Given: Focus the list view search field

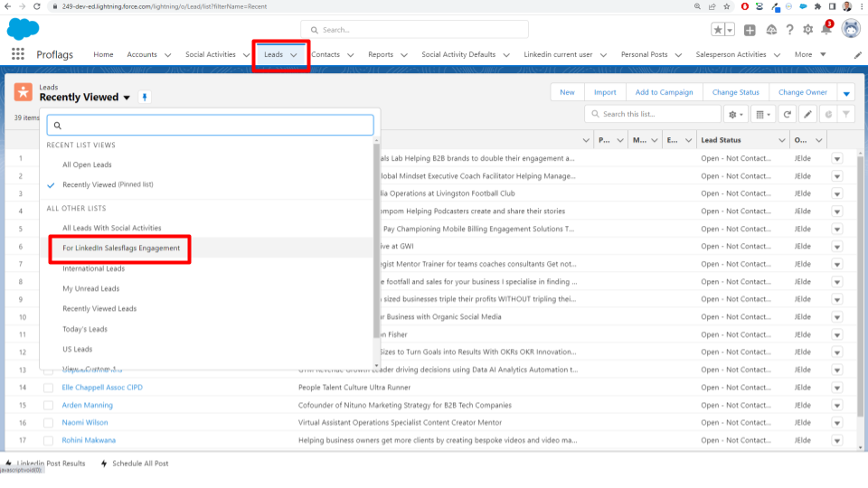Looking at the screenshot, I should click(x=210, y=125).
